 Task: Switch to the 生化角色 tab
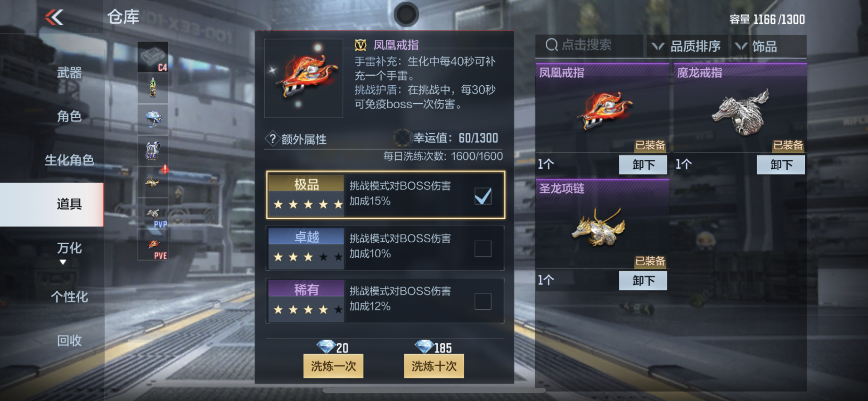pos(69,160)
